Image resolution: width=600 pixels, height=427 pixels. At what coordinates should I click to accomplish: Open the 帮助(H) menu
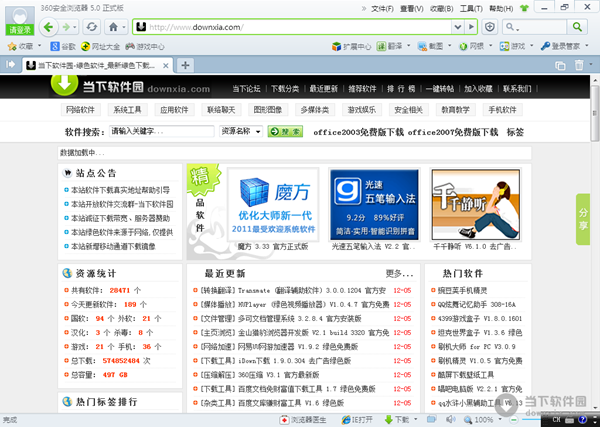coord(501,8)
